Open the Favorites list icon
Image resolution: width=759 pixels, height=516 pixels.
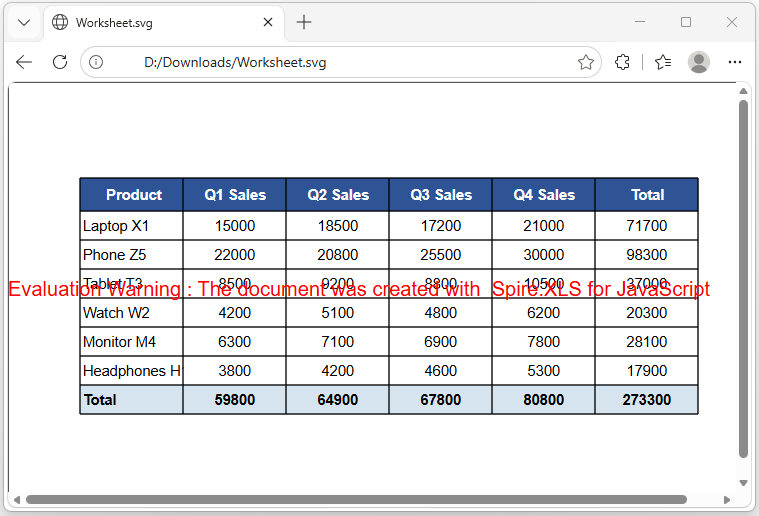click(663, 62)
